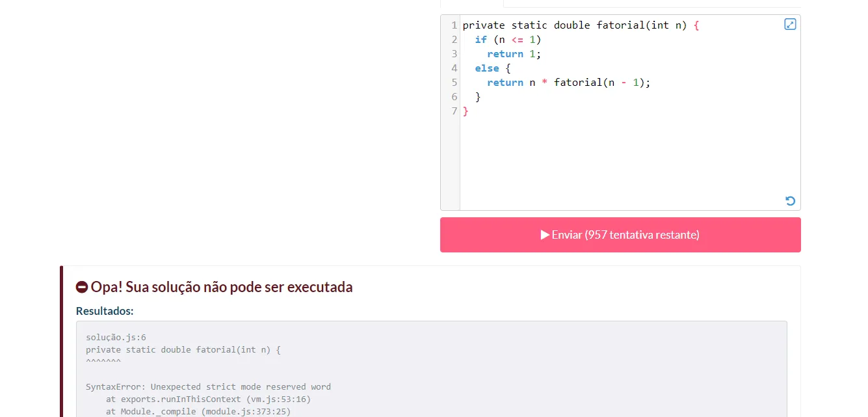868x417 pixels.
Task: Place cursor on the "return 1;" line
Action: point(514,54)
